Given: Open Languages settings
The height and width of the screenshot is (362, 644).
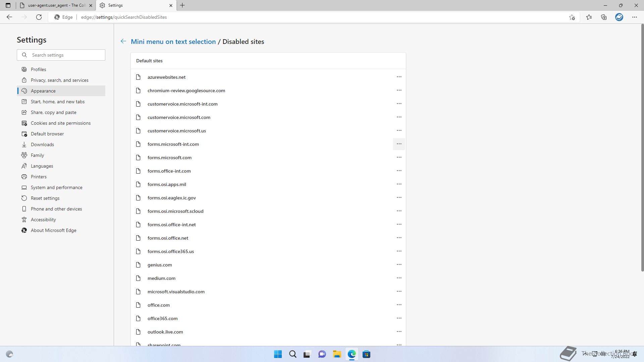Looking at the screenshot, I should pyautogui.click(x=61, y=166).
